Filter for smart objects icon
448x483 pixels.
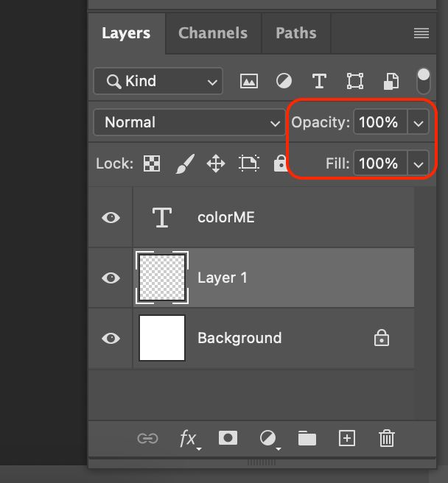(391, 82)
